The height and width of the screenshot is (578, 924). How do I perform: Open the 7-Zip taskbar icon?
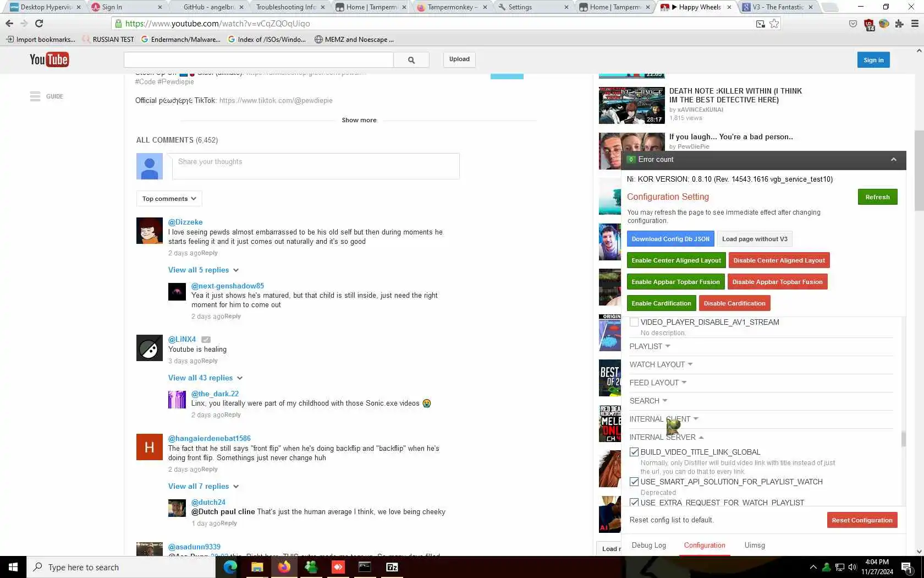392,567
